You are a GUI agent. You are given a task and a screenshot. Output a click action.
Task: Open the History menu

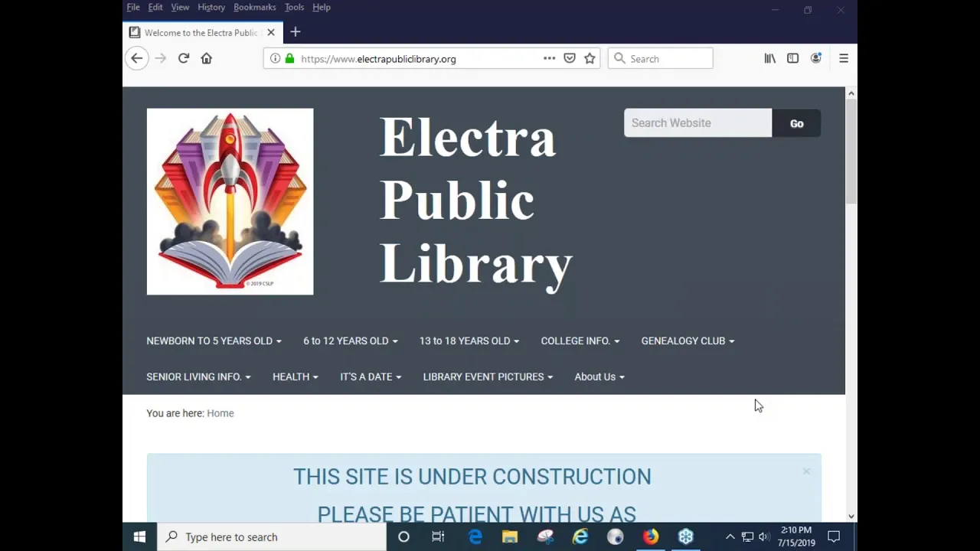(211, 7)
